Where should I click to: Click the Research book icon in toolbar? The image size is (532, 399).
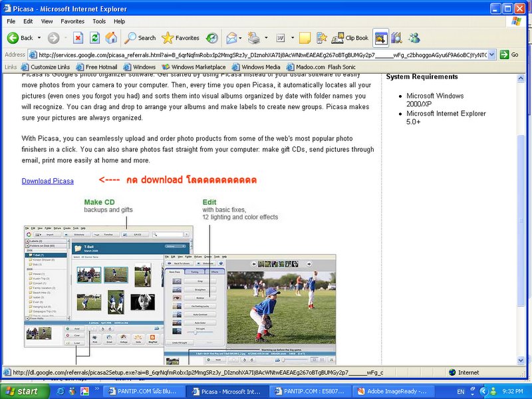click(x=396, y=38)
